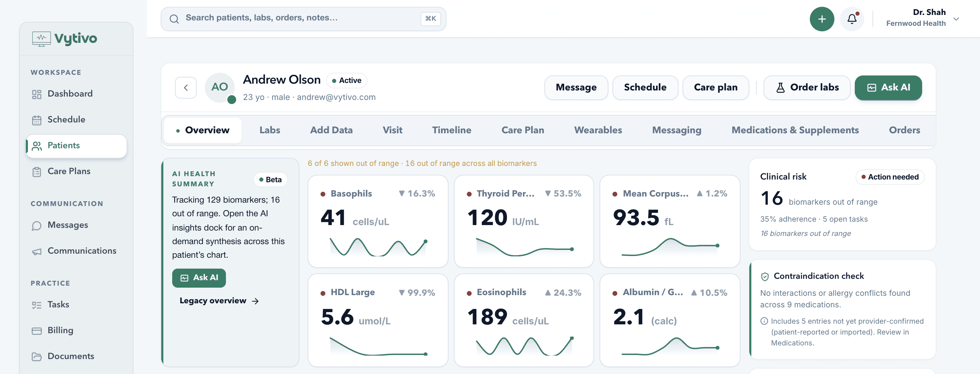Screen dimensions: 980x374
Task: Open the Basophils biomarker card
Action: point(378,221)
